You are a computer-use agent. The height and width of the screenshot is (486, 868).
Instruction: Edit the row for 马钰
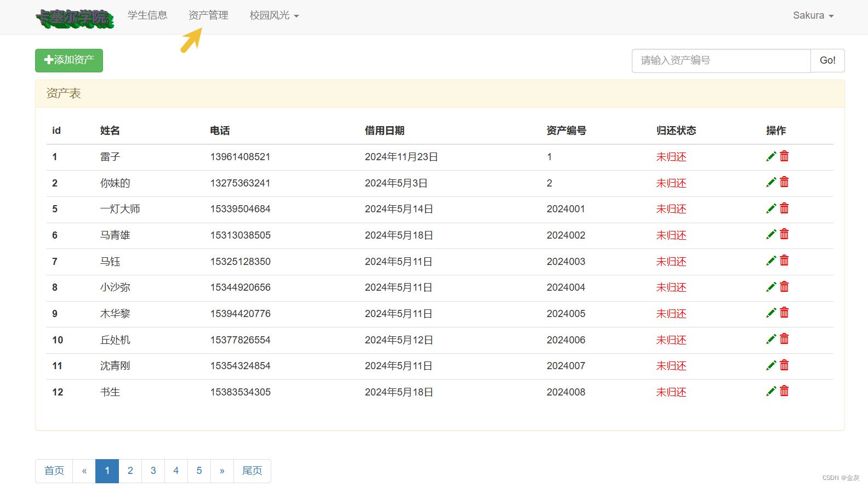(x=771, y=261)
